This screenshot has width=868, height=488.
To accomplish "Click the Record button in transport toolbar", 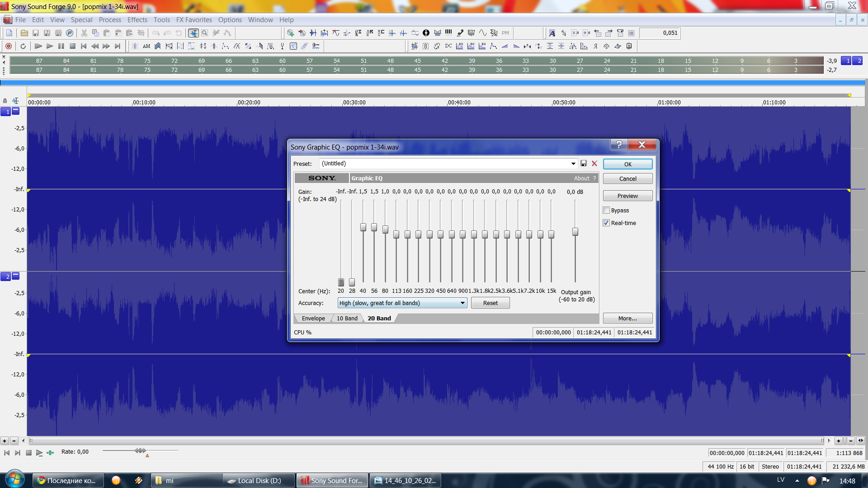I will [9, 46].
